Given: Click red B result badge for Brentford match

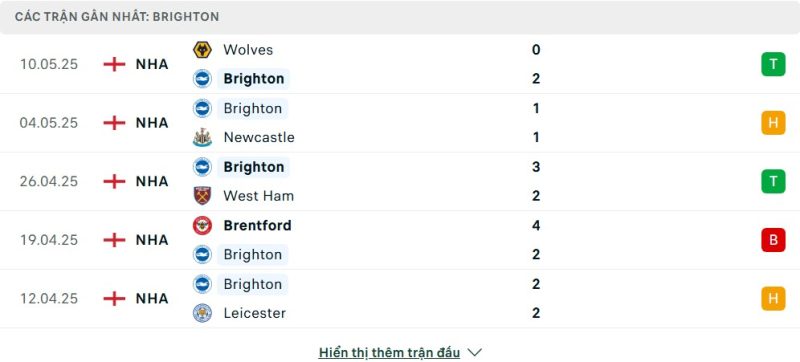Looking at the screenshot, I should pyautogui.click(x=773, y=240).
